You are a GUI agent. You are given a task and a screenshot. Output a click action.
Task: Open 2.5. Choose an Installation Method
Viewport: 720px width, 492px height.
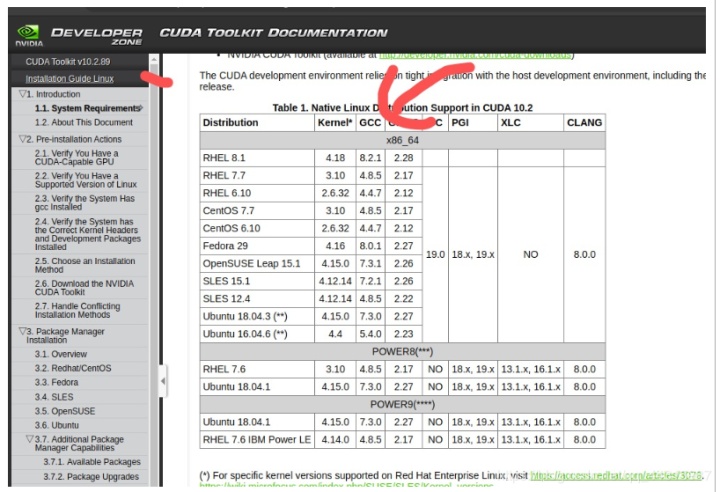pyautogui.click(x=84, y=265)
